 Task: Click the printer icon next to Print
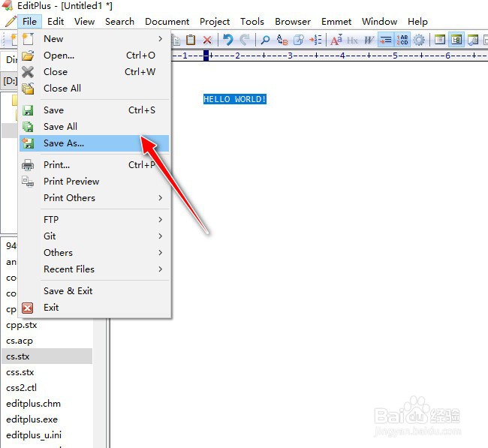(28, 165)
